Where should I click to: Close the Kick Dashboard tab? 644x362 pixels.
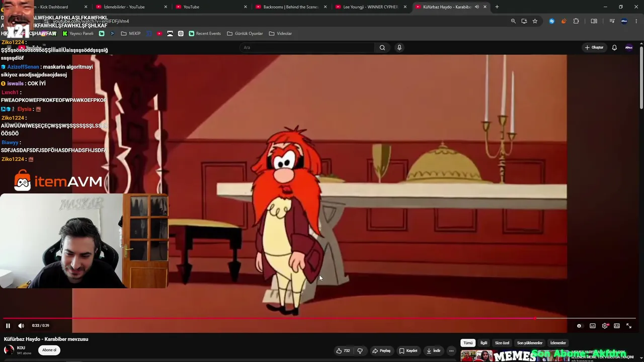[86, 7]
